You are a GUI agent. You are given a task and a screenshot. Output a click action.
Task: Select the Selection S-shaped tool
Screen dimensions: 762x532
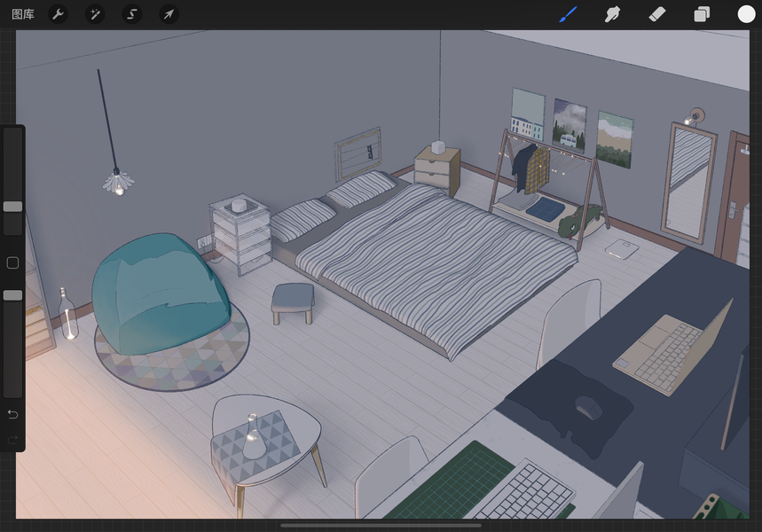tap(131, 14)
